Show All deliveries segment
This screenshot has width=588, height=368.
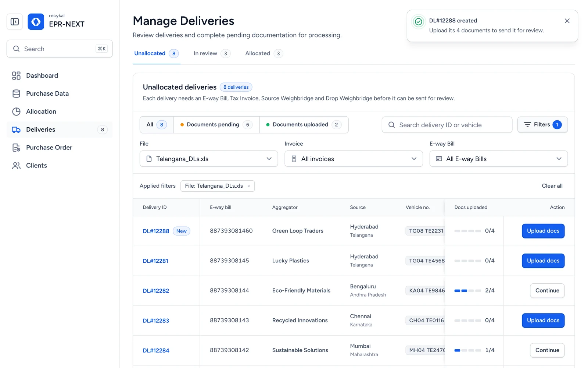(157, 125)
